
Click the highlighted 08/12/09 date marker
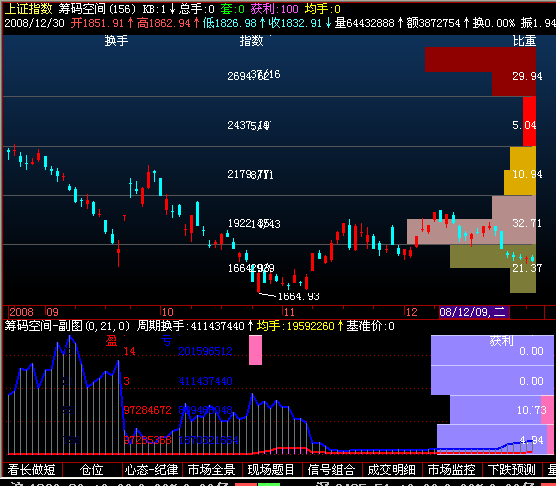tap(474, 312)
